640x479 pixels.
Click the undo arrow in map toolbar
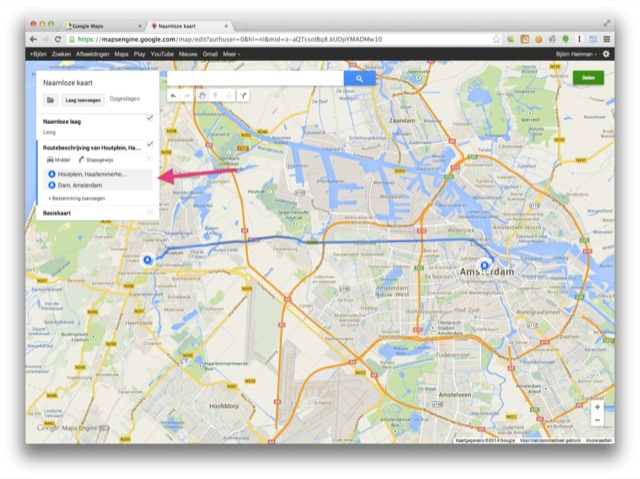(174, 95)
